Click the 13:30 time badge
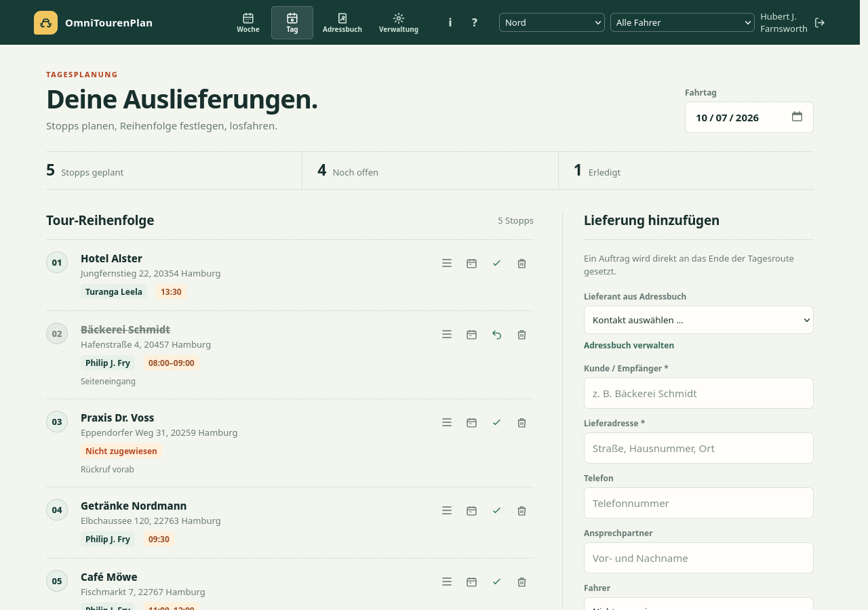The width and height of the screenshot is (868, 610). click(171, 291)
